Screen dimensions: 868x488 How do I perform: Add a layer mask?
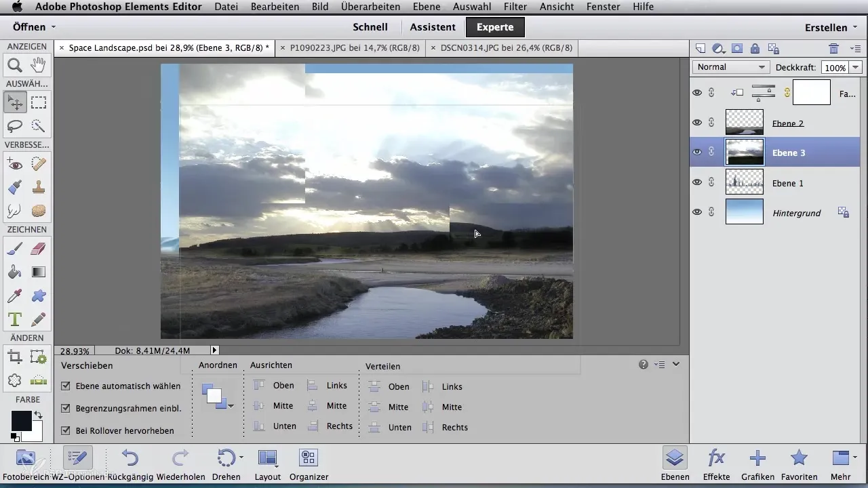click(x=737, y=48)
